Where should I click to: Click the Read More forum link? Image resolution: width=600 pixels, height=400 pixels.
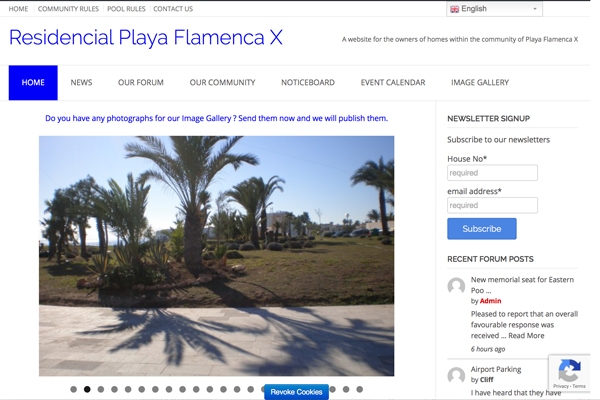point(526,336)
